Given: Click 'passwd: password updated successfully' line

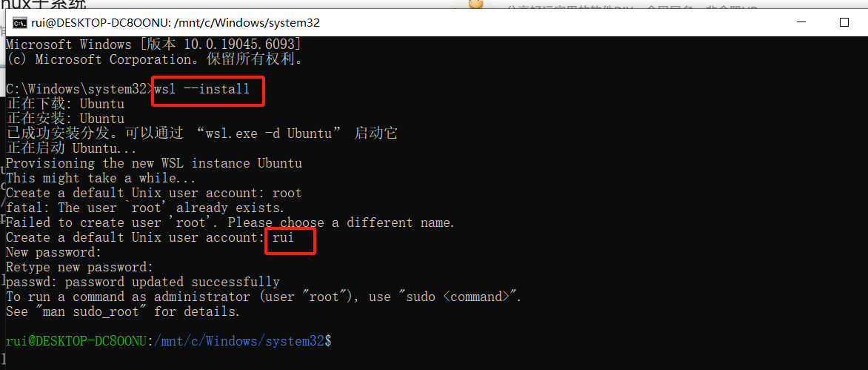Looking at the screenshot, I should tap(143, 283).
